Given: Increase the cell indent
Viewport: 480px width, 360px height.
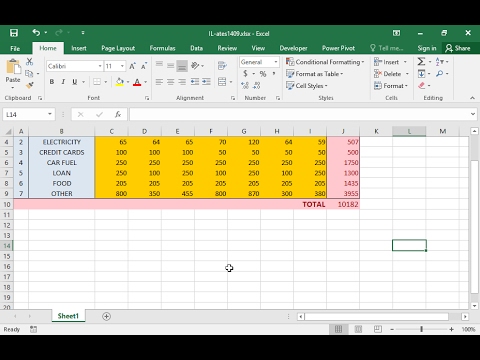Looking at the screenshot, I should point(206,82).
